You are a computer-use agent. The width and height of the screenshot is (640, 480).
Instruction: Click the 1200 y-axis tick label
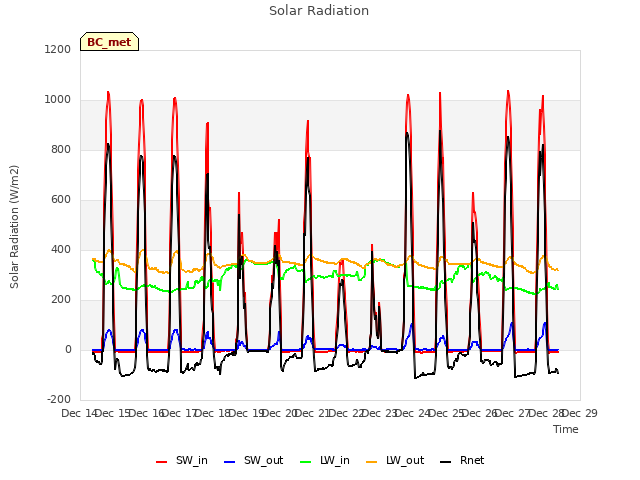[x=58, y=49]
